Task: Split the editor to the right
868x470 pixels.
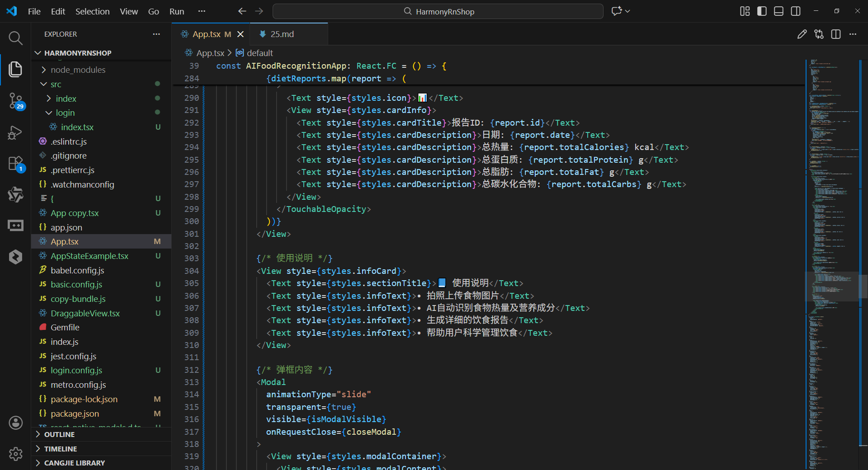Action: click(836, 34)
